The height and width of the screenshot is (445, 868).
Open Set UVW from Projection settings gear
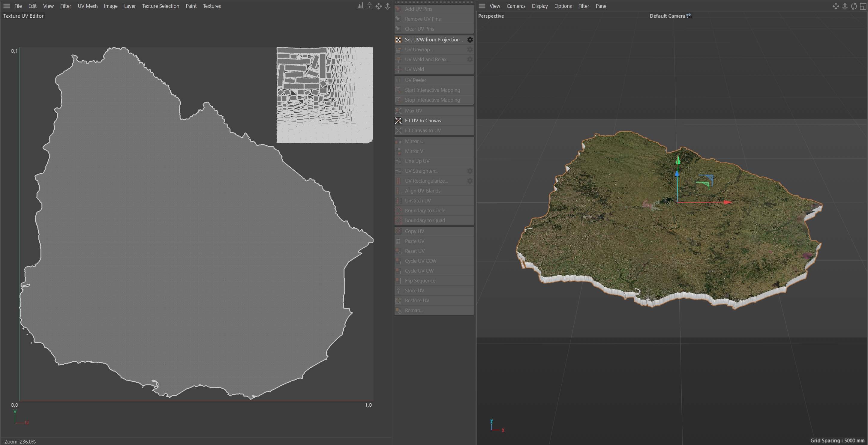470,40
